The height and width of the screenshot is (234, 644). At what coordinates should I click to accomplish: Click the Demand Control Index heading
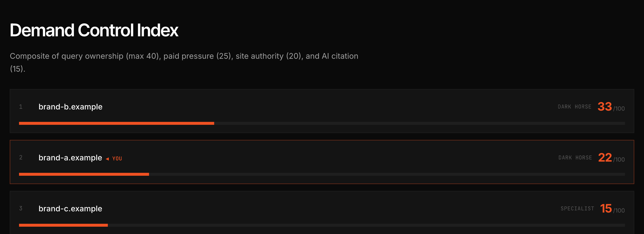point(94,30)
